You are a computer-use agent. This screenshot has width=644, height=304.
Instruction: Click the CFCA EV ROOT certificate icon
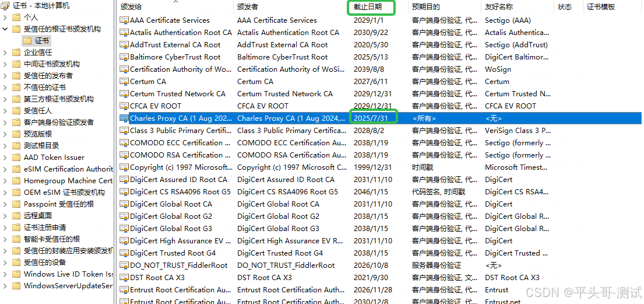[x=124, y=106]
